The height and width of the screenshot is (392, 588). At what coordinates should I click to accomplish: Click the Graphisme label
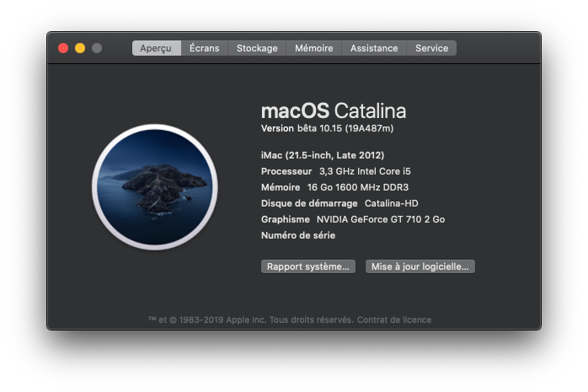click(x=286, y=219)
